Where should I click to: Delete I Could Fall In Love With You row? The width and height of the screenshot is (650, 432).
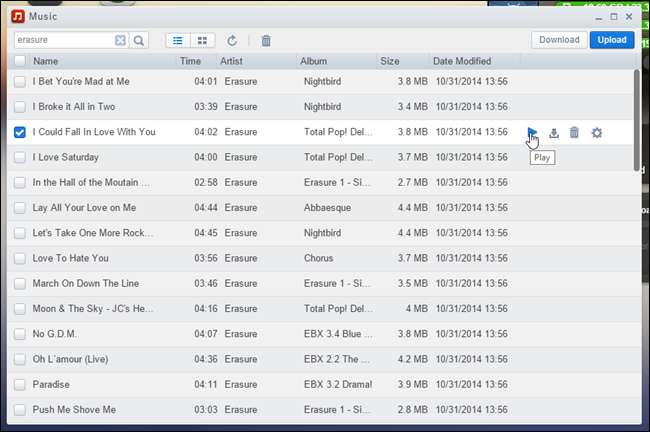coord(574,133)
